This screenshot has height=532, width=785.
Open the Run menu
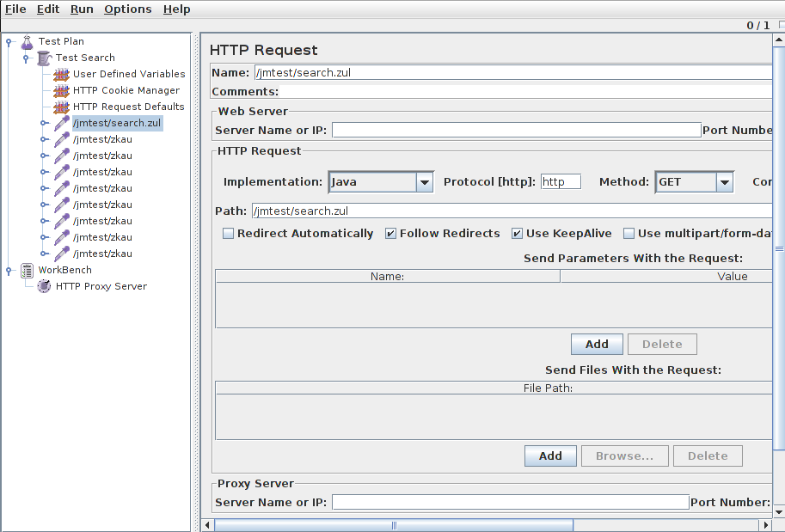82,9
